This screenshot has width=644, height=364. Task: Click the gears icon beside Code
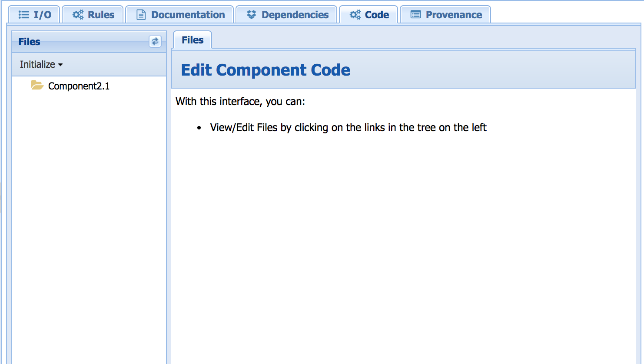(355, 15)
